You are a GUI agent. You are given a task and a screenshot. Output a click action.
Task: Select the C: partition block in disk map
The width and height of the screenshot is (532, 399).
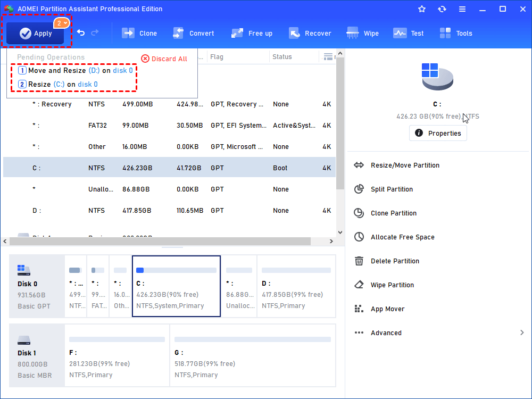coord(176,286)
